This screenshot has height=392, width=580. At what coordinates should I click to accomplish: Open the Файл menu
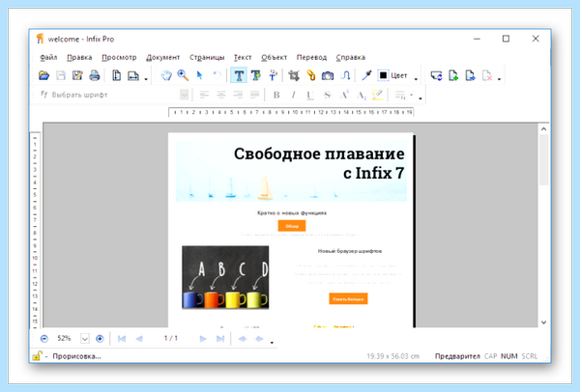coord(48,57)
